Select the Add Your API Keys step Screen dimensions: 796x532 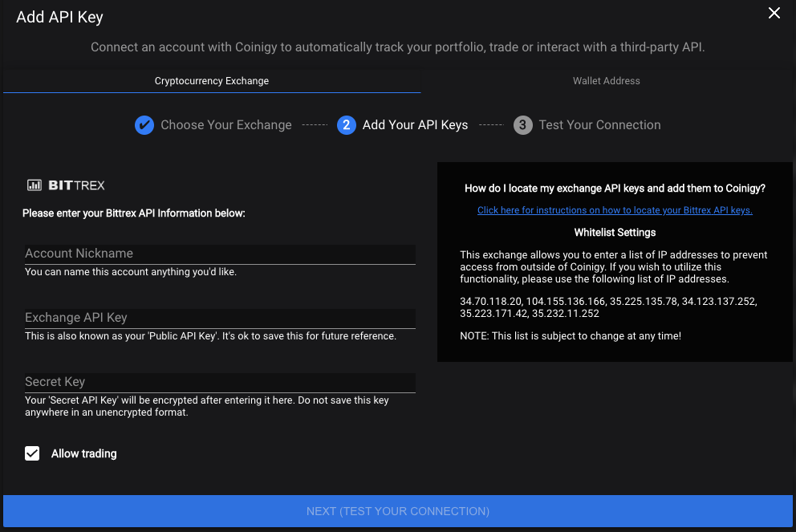coord(415,125)
